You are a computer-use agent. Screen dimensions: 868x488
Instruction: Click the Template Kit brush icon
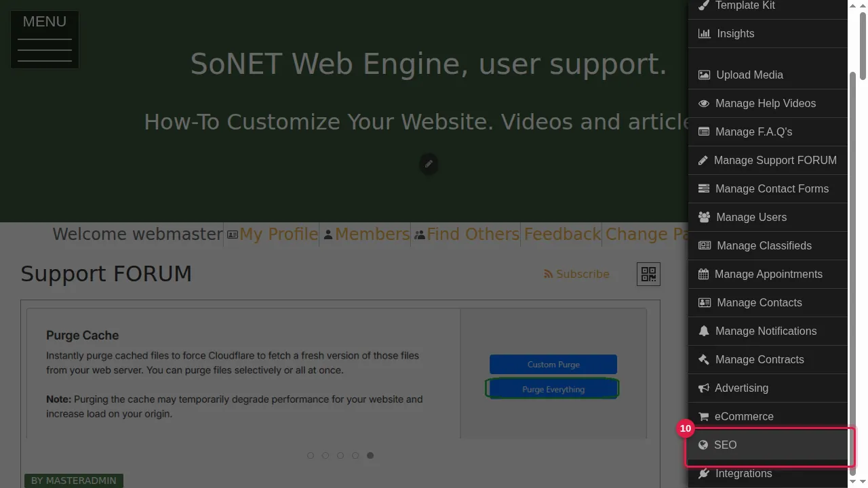click(x=704, y=5)
